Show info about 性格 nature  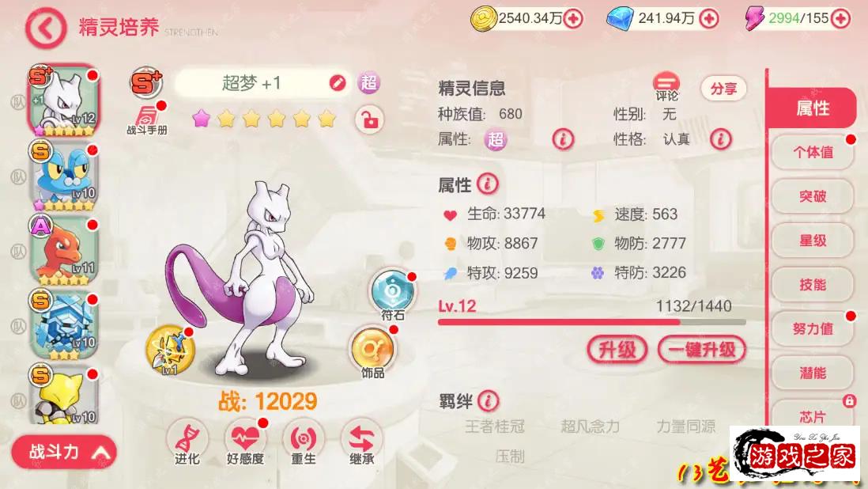[721, 139]
